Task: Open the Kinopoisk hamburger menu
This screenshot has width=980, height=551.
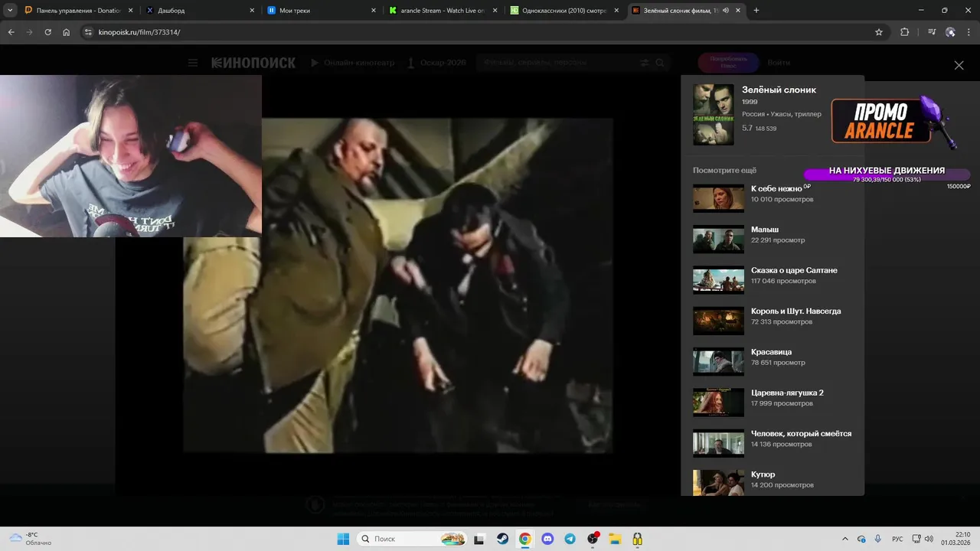Action: click(x=193, y=63)
